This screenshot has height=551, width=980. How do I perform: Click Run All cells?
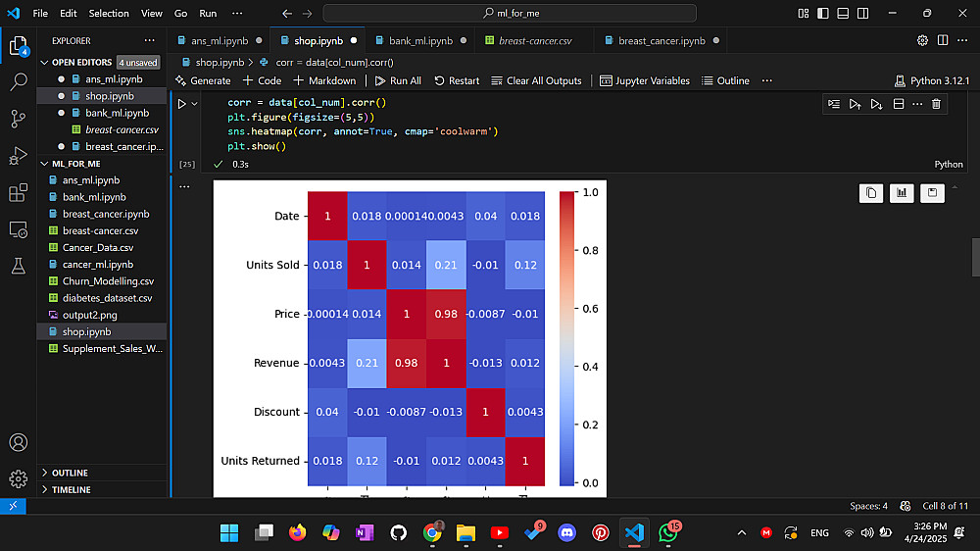click(x=398, y=80)
